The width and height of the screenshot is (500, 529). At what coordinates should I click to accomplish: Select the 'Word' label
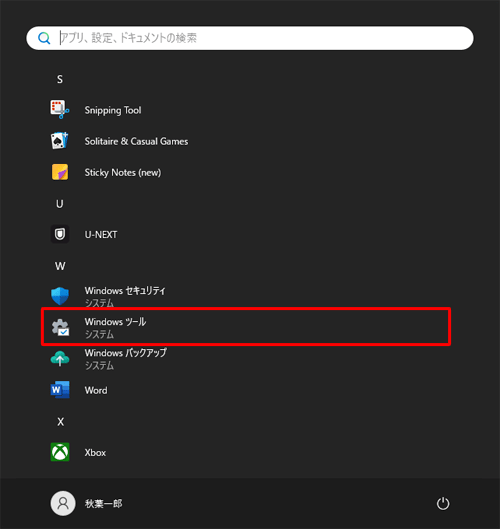96,390
